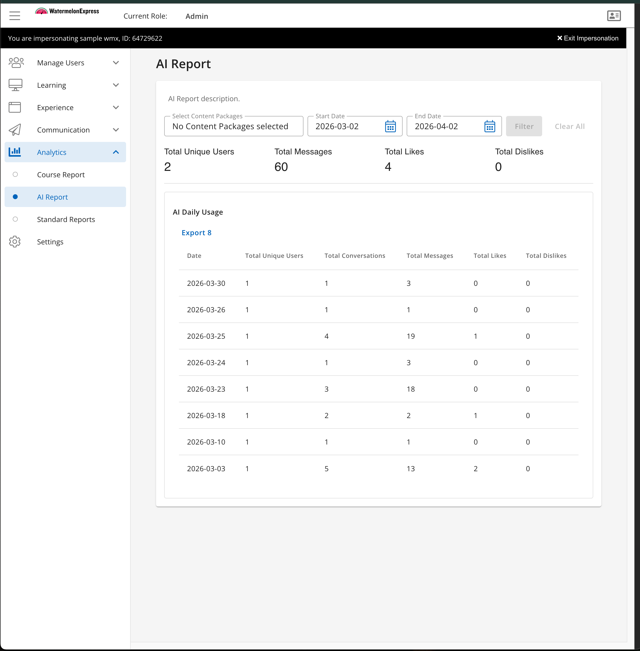This screenshot has height=651, width=640.
Task: Open the Start Date calendar picker
Action: [390, 127]
